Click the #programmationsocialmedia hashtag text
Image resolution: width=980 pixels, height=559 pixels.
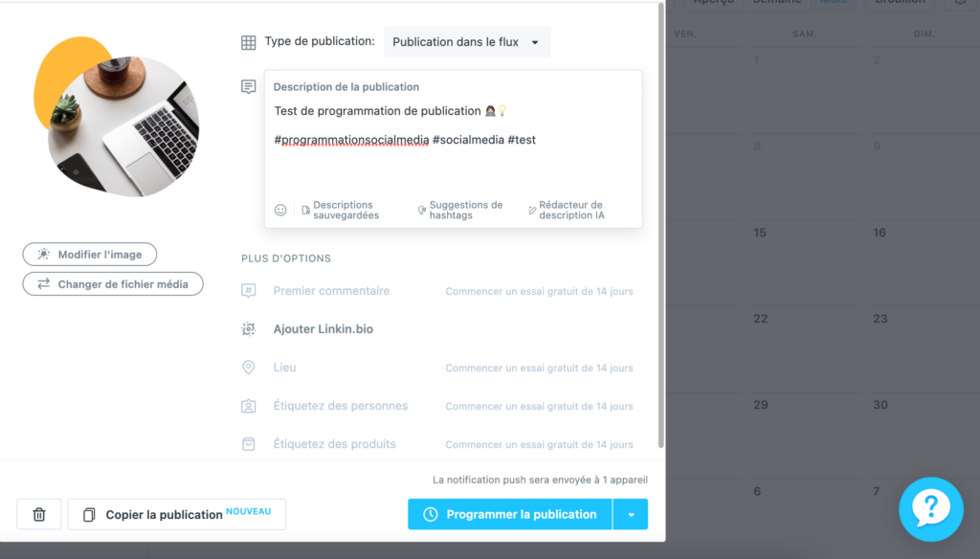(x=352, y=140)
